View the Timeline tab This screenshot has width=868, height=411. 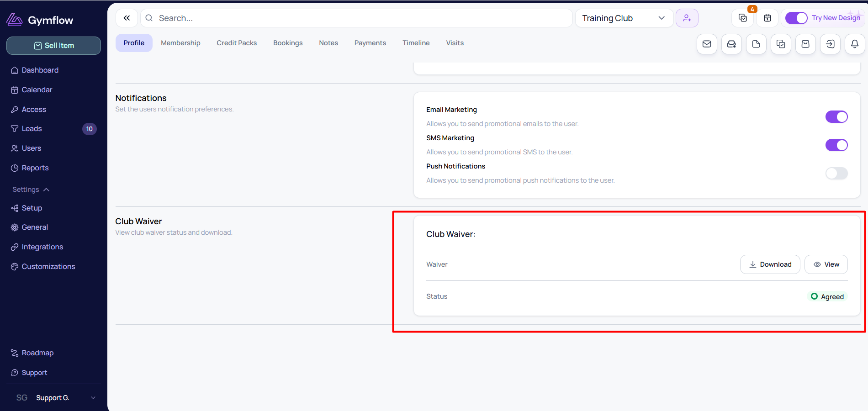[x=416, y=43]
